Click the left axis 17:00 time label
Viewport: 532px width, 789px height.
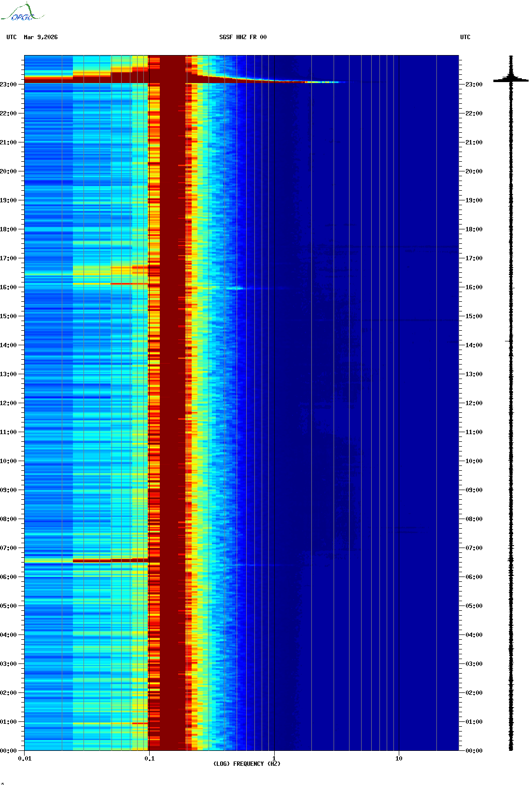pos(8,258)
